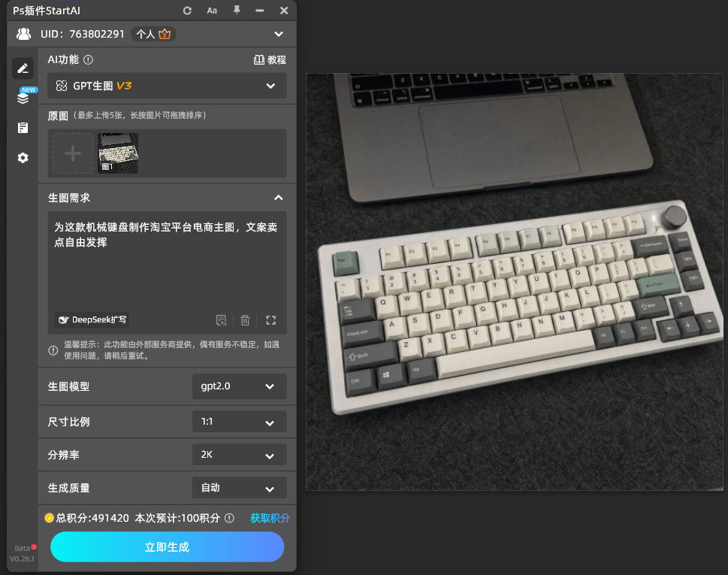Click the UID: 763802291 text
The width and height of the screenshot is (728, 575).
(83, 34)
